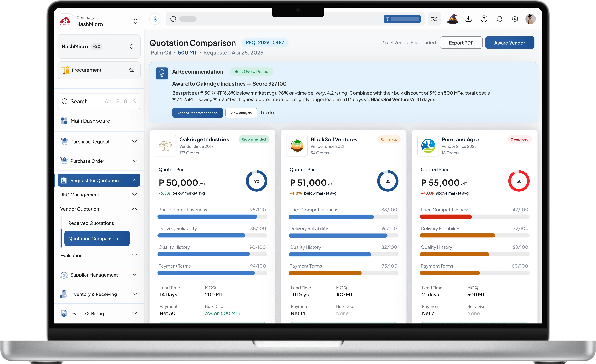The height and width of the screenshot is (364, 596).
Task: Click the Main Dashboard grid icon
Action: 64,121
